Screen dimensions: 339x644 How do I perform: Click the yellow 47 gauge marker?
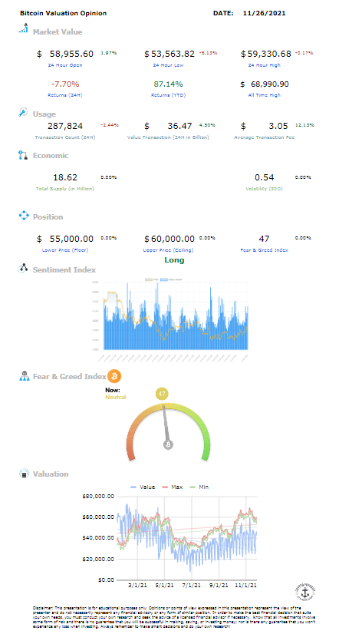tap(162, 394)
